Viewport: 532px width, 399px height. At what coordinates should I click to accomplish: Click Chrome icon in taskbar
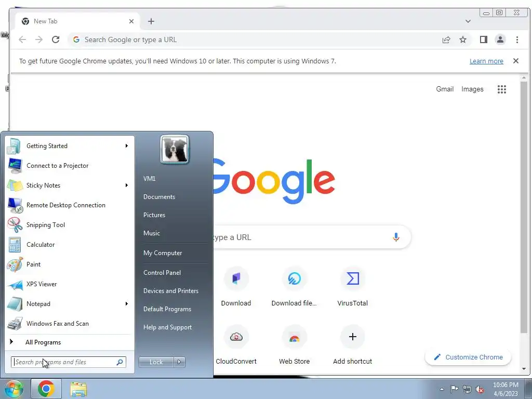tap(46, 389)
